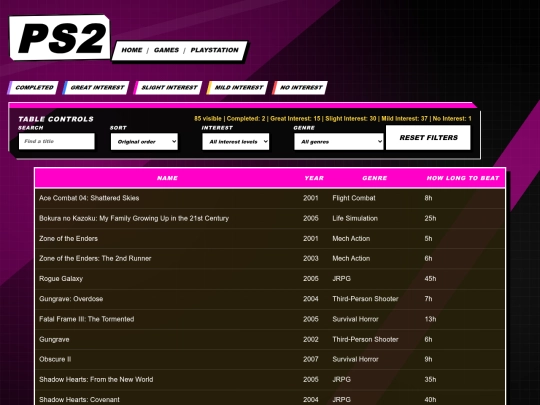Image resolution: width=540 pixels, height=405 pixels.
Task: Click 'Shadow Hearts: From the New World'
Action: click(x=96, y=380)
